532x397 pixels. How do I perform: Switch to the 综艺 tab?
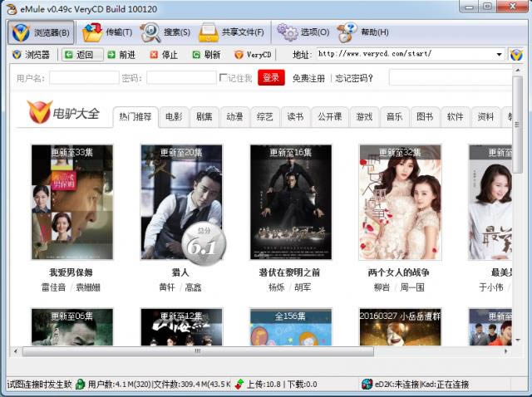(x=265, y=117)
